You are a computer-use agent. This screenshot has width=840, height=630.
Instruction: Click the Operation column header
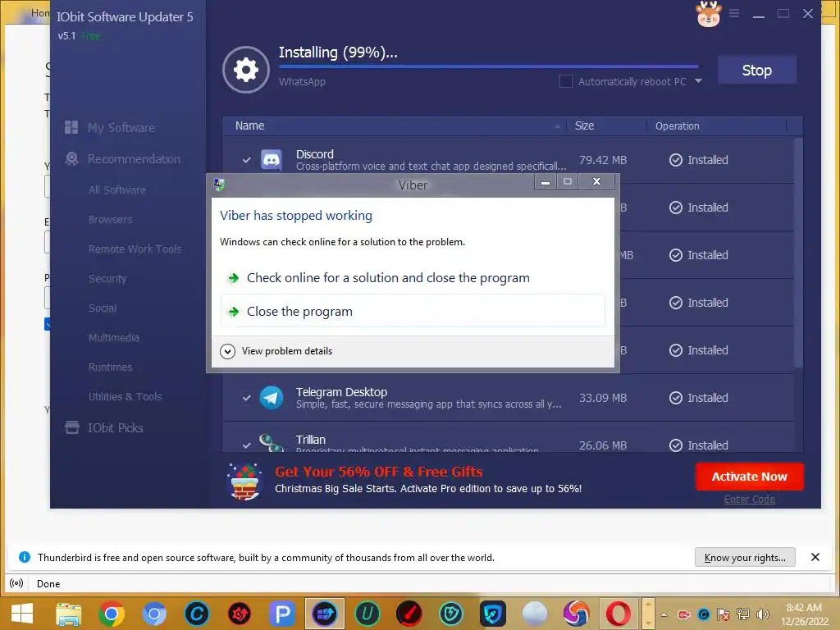click(x=717, y=126)
